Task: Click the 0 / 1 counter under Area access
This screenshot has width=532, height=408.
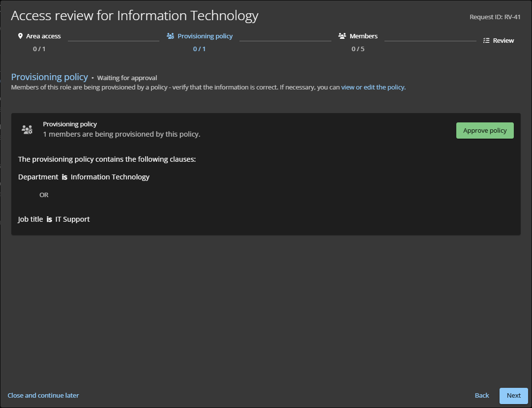Action: click(x=39, y=49)
